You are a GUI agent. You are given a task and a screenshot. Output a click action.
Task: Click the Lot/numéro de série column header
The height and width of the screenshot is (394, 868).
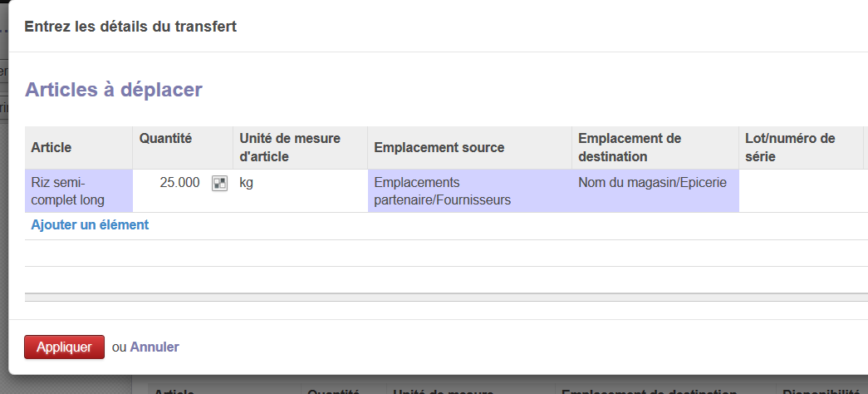(790, 147)
